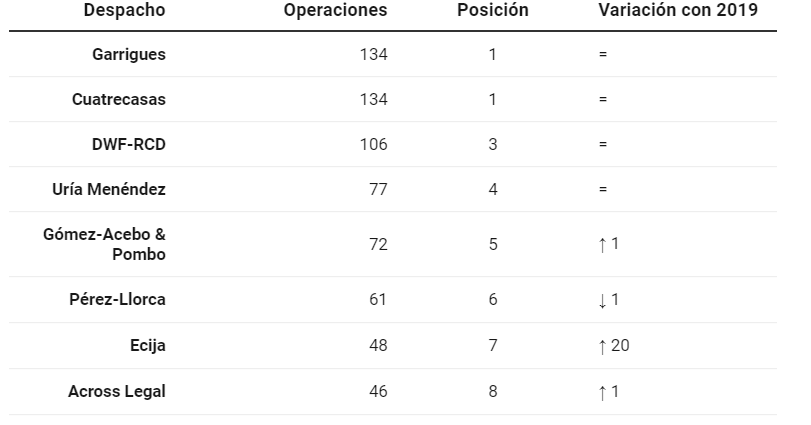
Task: Select the Pérez-Llorca firm name
Action: (117, 299)
